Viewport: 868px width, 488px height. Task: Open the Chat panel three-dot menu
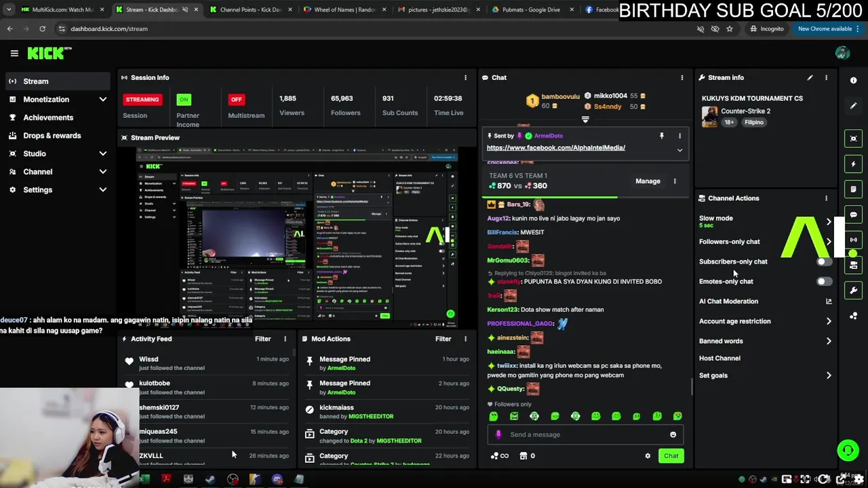pyautogui.click(x=682, y=78)
